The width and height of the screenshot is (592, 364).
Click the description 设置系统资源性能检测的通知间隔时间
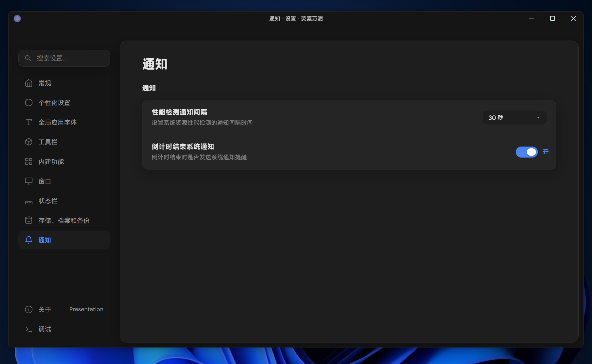[202, 122]
